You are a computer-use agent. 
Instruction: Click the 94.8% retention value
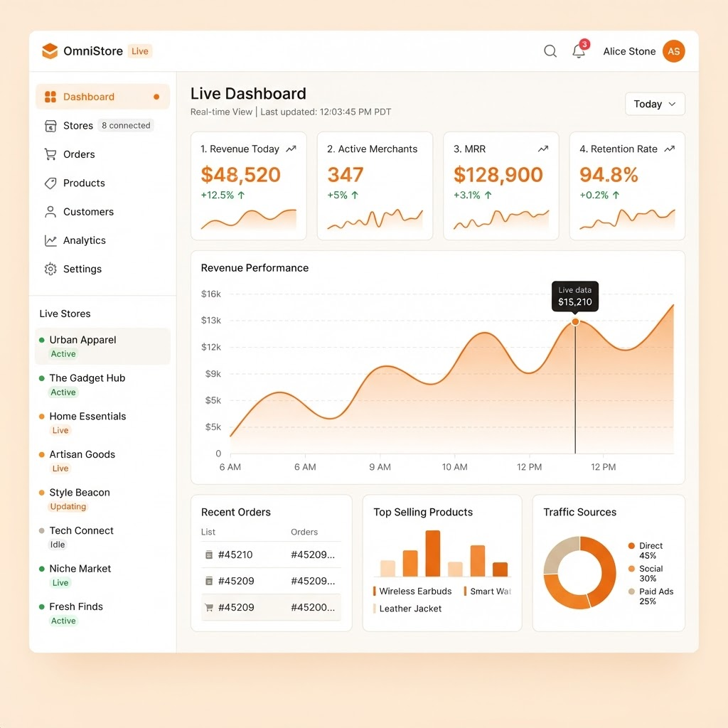[609, 175]
